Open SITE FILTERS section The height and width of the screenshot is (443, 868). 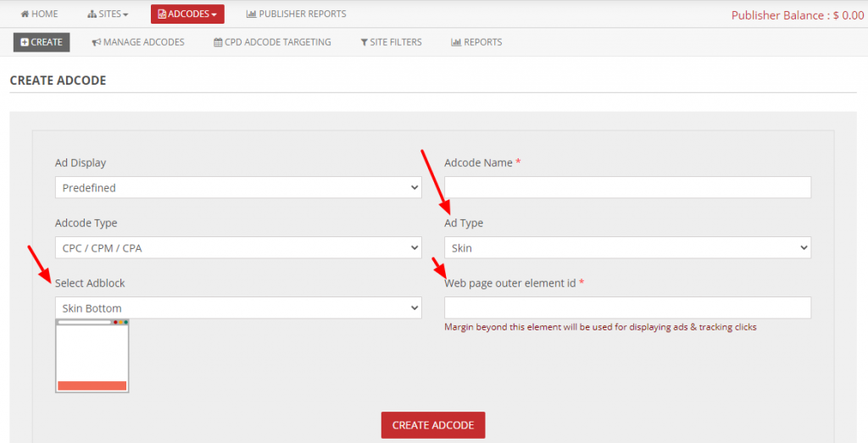pos(392,42)
